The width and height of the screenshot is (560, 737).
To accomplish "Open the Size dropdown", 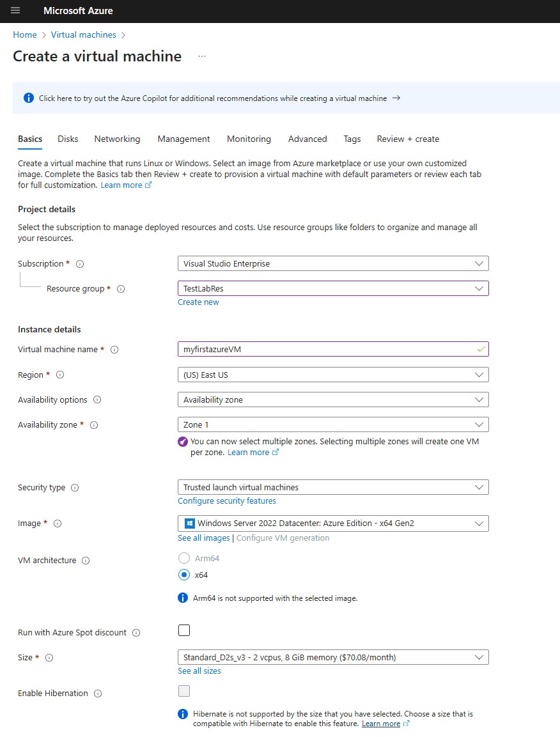I will tap(333, 658).
